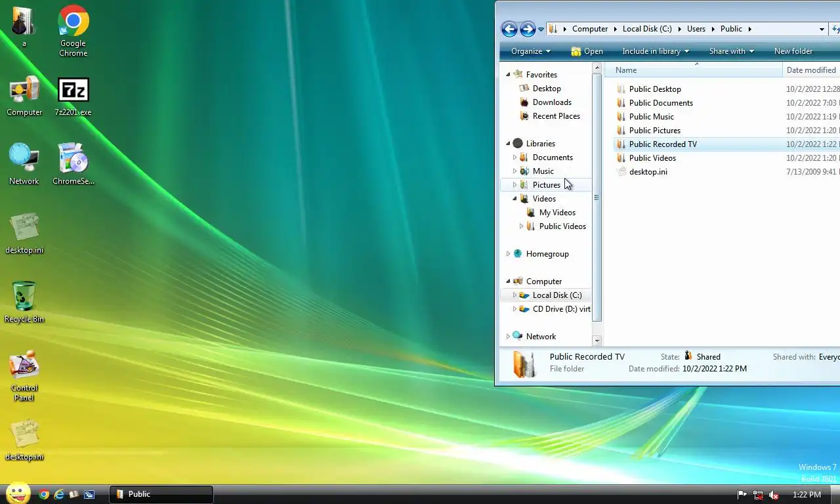840x504 pixels.
Task: Expand Public Videos in the navigation tree
Action: point(521,226)
